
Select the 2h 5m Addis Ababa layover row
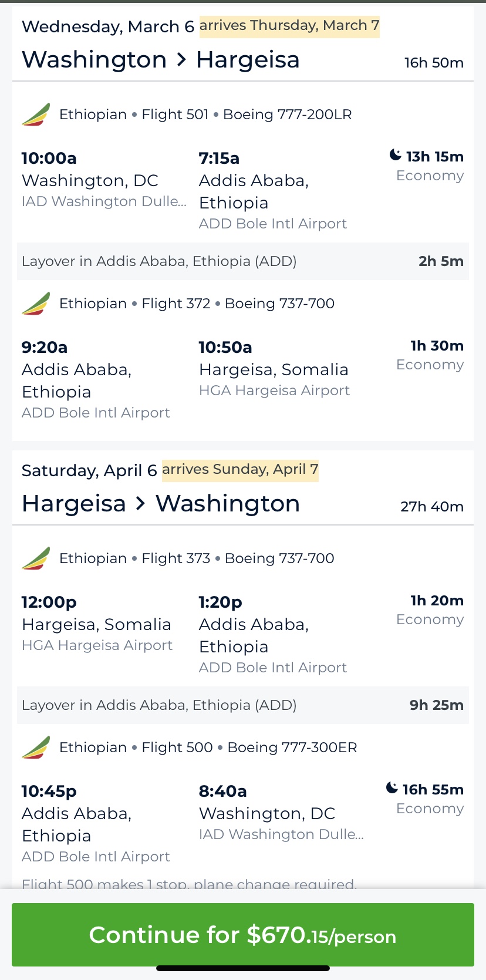[x=243, y=261]
